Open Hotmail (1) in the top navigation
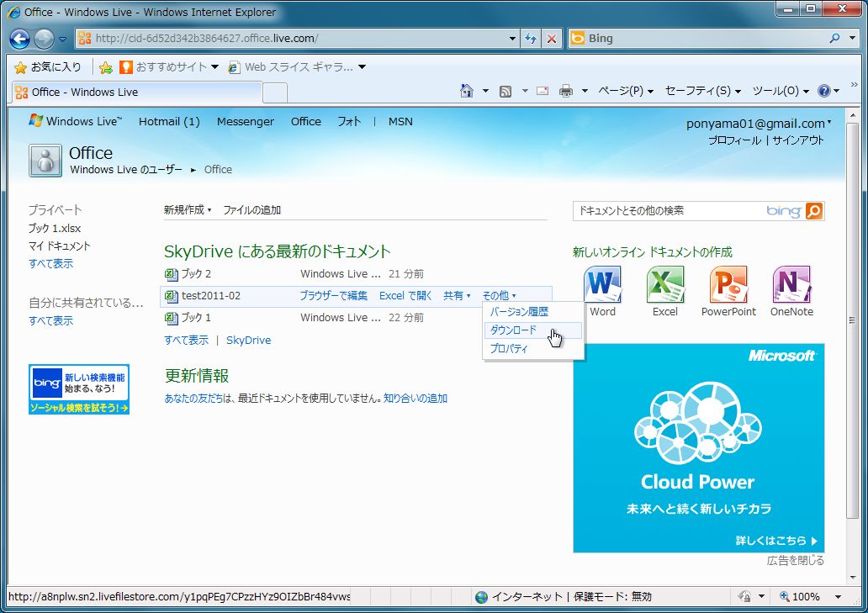Viewport: 868px width, 613px height. [x=169, y=121]
